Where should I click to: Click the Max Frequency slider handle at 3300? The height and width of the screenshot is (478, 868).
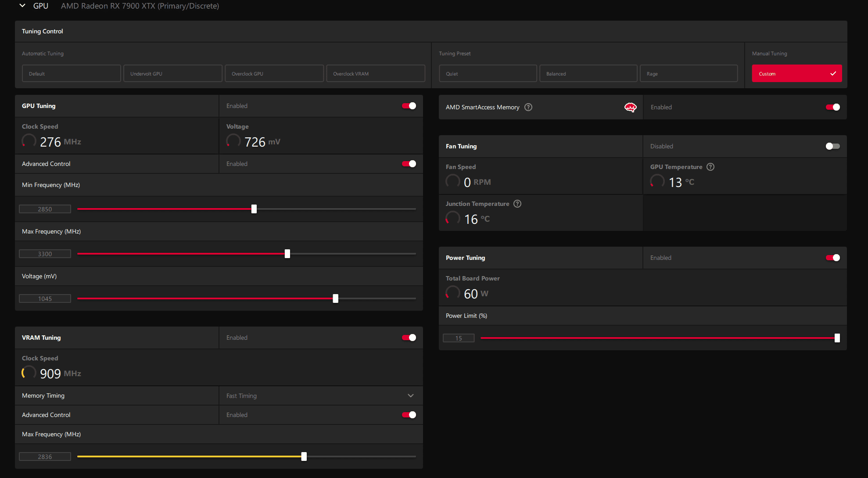pos(287,254)
